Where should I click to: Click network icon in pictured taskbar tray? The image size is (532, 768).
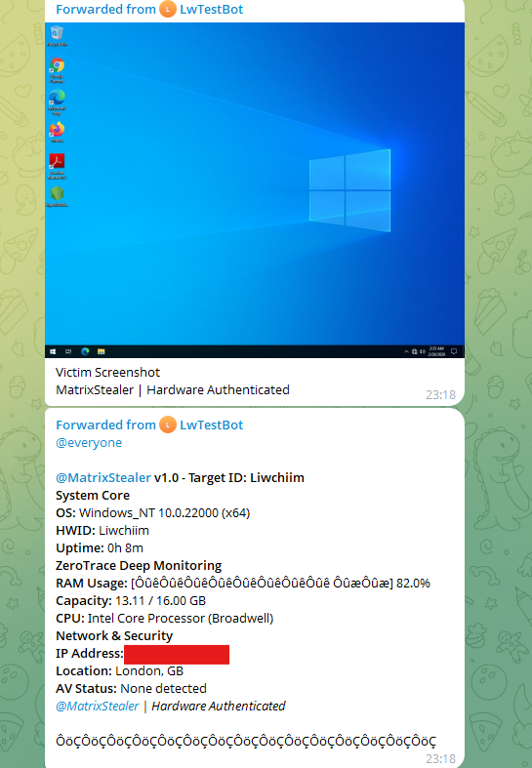pyautogui.click(x=415, y=351)
